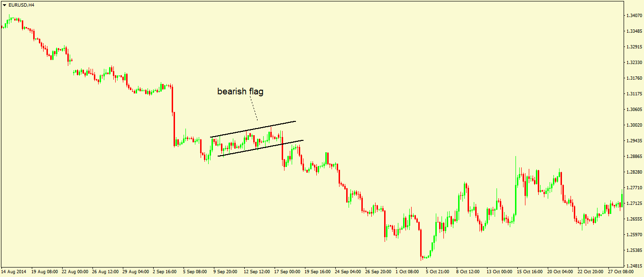
Task: Click the dashed pointer line below bearish flag label
Action: pyautogui.click(x=255, y=109)
